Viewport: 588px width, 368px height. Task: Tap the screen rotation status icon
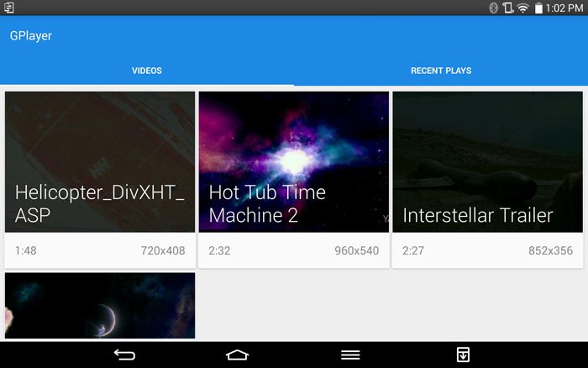[507, 8]
